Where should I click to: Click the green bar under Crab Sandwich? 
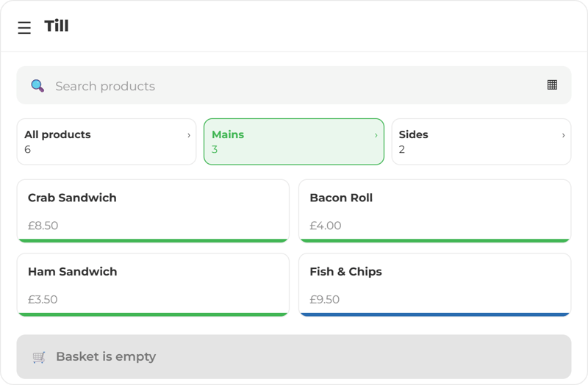click(x=153, y=241)
